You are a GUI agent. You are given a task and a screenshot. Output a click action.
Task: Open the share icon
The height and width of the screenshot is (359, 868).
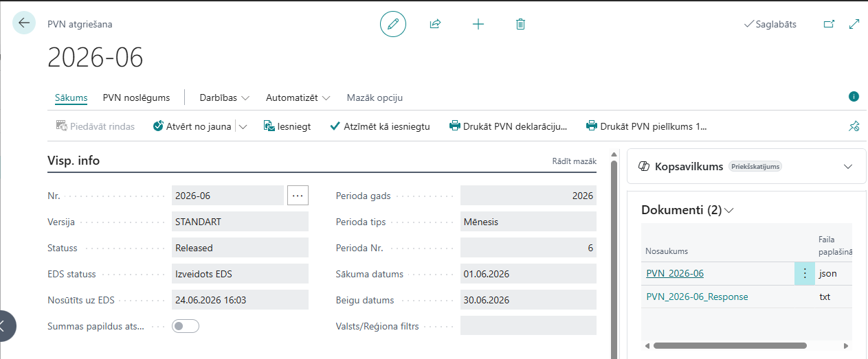[435, 24]
